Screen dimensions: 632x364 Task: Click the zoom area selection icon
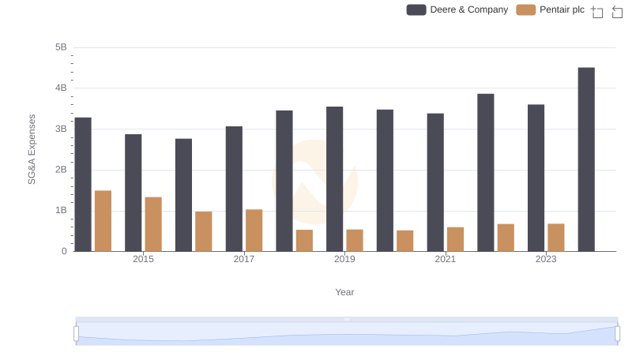[597, 12]
